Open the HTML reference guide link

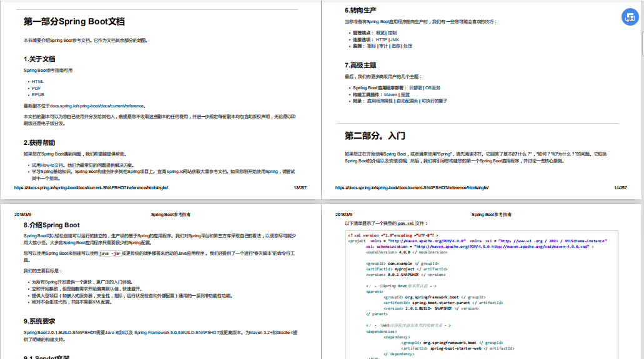pyautogui.click(x=37, y=82)
